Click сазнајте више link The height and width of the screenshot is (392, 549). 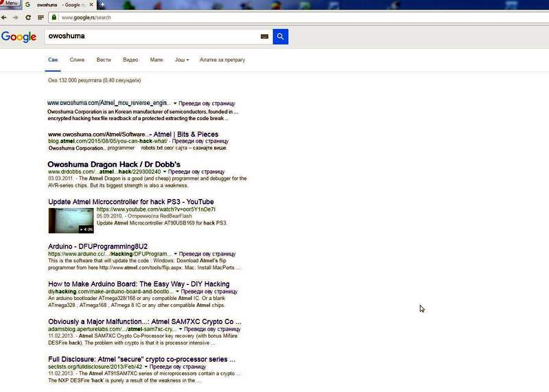click(210, 148)
